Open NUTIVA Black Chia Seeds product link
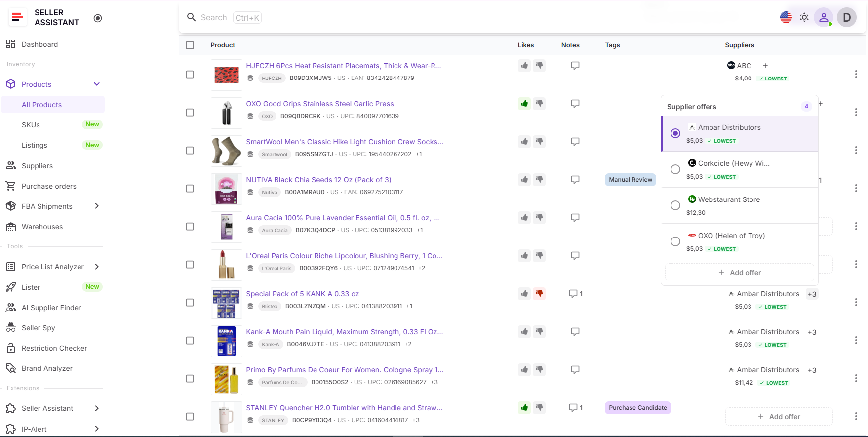868x437 pixels. pyautogui.click(x=318, y=180)
